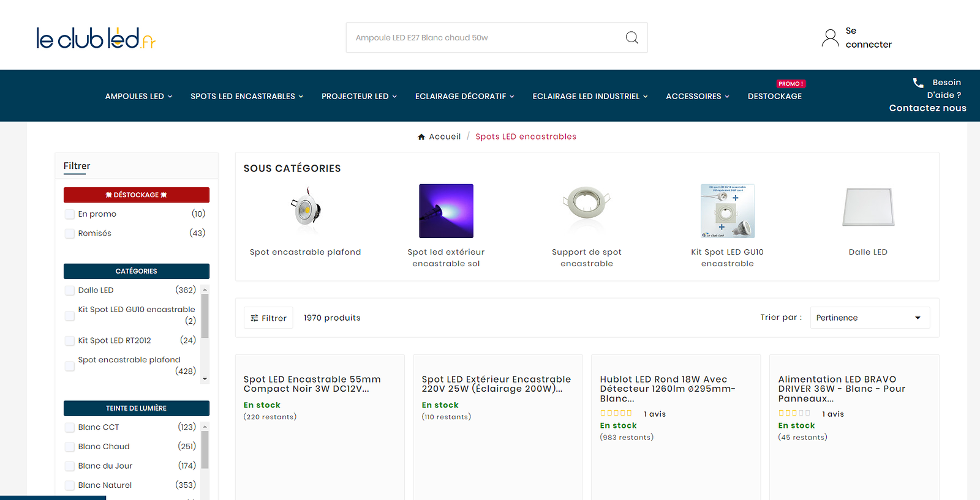Image resolution: width=980 pixels, height=500 pixels.
Task: Expand the Eclairage LED Industriel menu
Action: [x=590, y=96]
